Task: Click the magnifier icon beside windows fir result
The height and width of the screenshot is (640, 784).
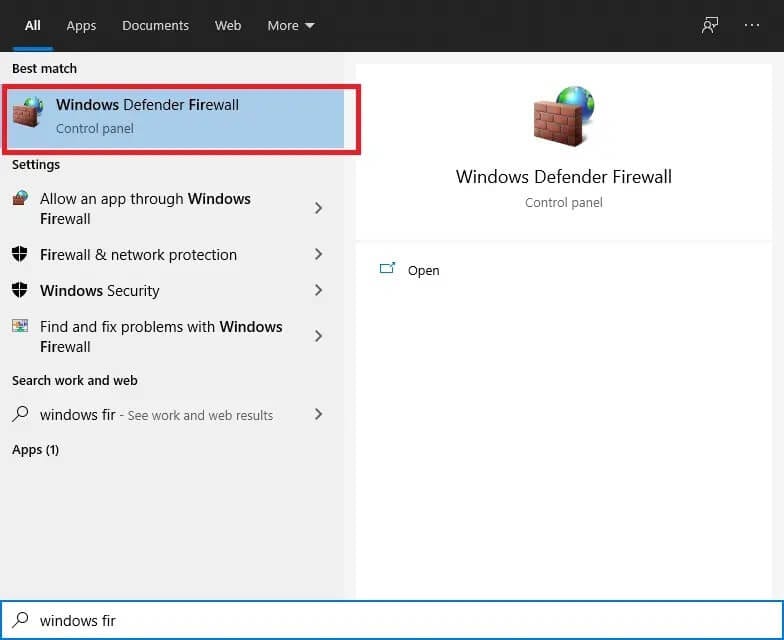Action: click(x=20, y=414)
